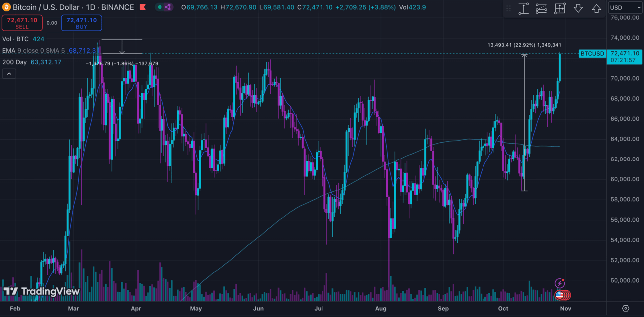The height and width of the screenshot is (317, 644).
Task: Click the red SELL 72,471.10 button
Action: (x=22, y=23)
